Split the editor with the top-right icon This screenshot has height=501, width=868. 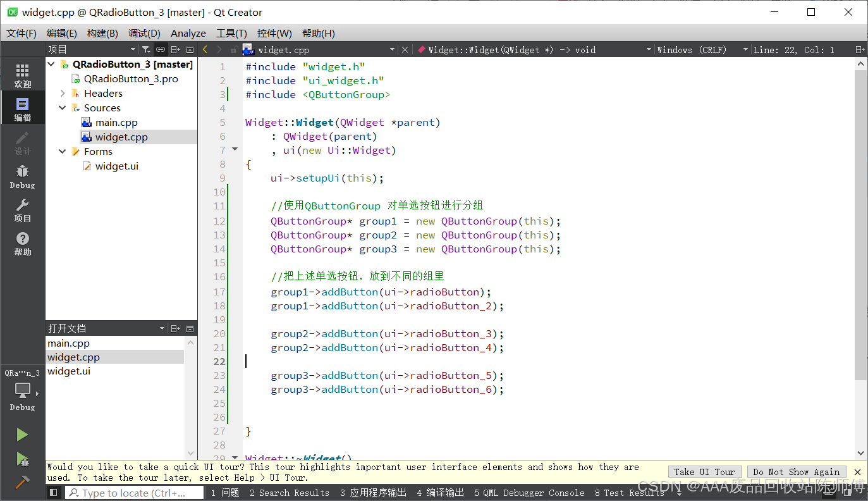click(x=860, y=49)
